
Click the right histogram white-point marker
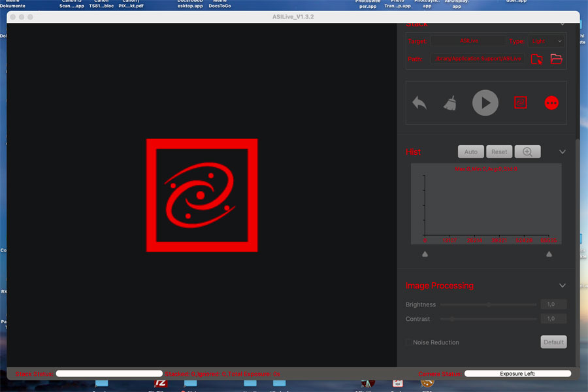(x=549, y=254)
